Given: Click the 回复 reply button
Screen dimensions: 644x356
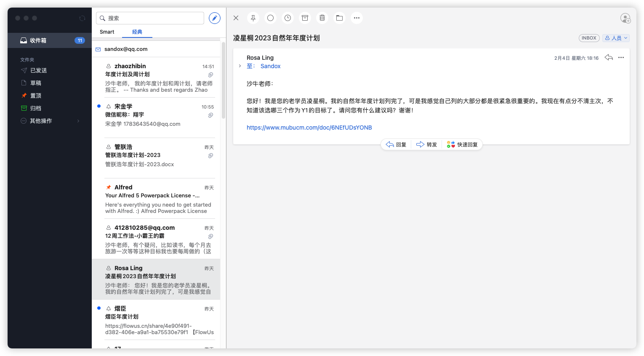Looking at the screenshot, I should 396,145.
